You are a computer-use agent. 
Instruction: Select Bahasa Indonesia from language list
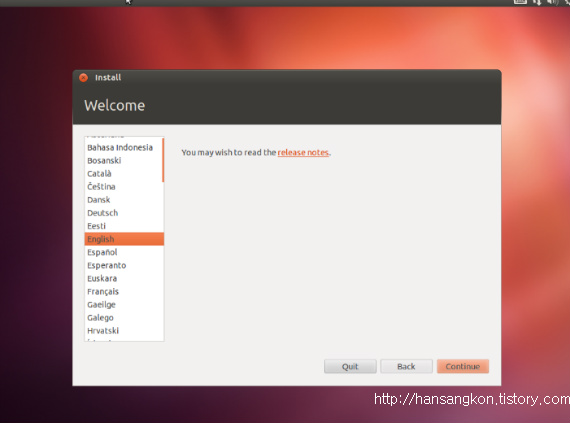tap(124, 148)
